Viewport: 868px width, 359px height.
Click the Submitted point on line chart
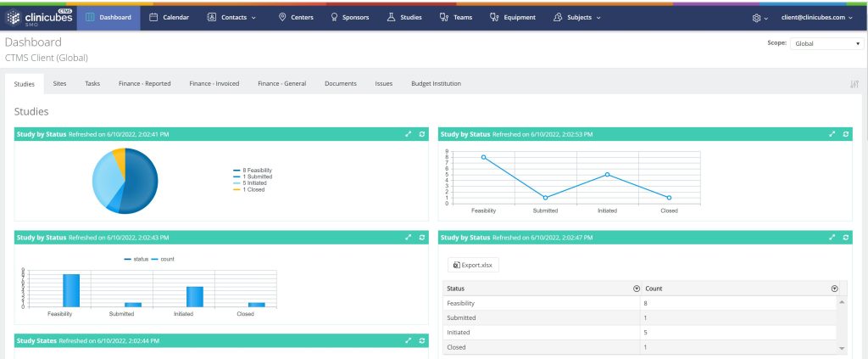coord(545,198)
